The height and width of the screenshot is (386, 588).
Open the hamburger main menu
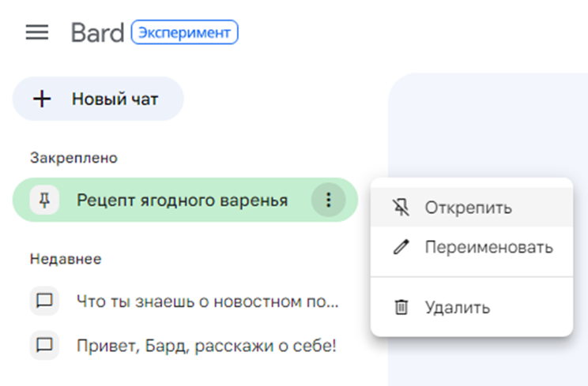click(37, 32)
